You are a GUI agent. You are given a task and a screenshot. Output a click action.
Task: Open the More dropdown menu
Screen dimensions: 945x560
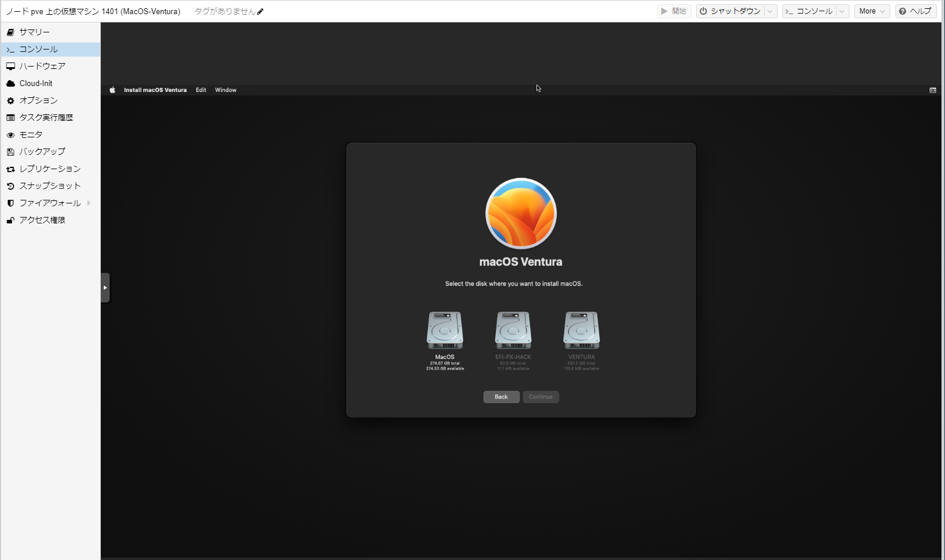click(x=871, y=11)
